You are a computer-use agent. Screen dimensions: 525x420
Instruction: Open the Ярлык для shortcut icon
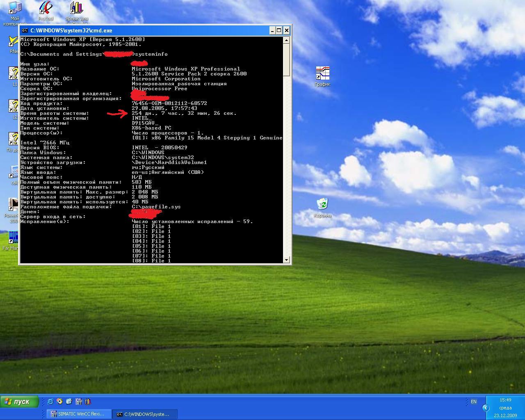coord(76,8)
